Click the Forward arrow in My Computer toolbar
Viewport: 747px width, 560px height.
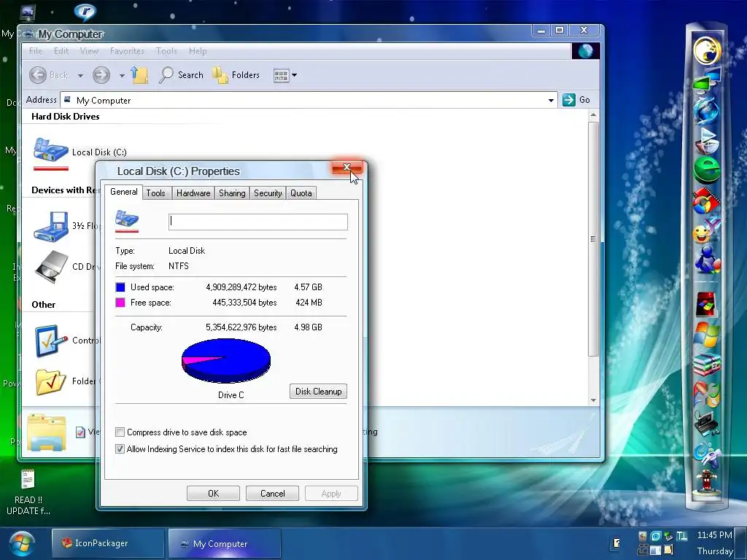click(x=101, y=75)
